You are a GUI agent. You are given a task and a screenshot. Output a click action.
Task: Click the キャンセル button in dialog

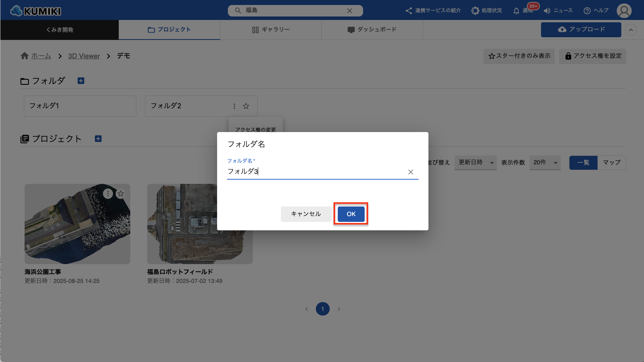[x=306, y=214]
